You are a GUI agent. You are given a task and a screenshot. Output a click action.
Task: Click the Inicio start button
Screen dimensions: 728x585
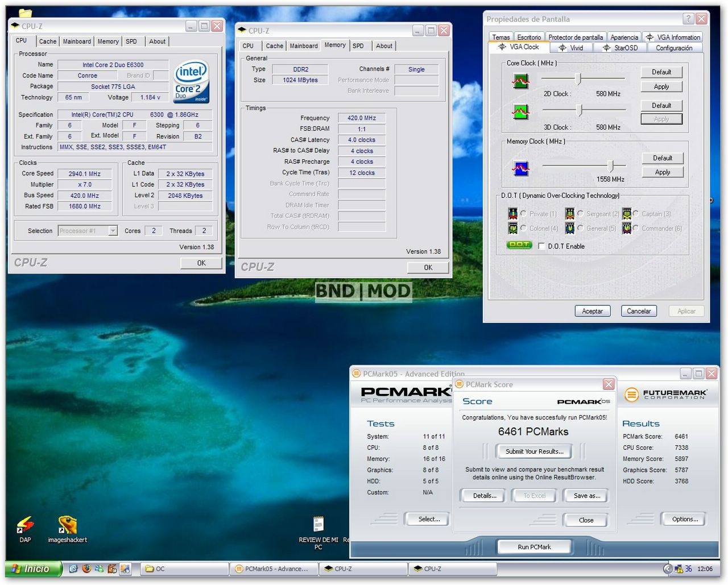tap(34, 569)
